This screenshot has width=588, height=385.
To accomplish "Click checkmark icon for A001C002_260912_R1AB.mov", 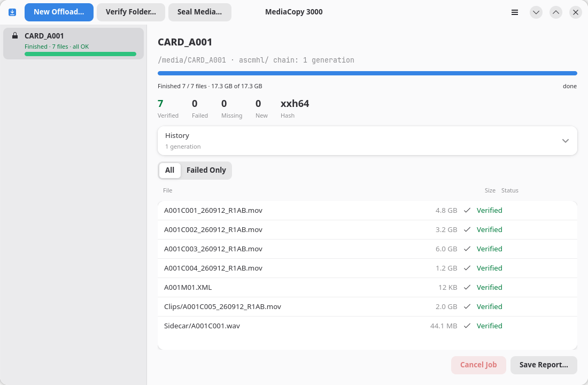I will point(467,229).
